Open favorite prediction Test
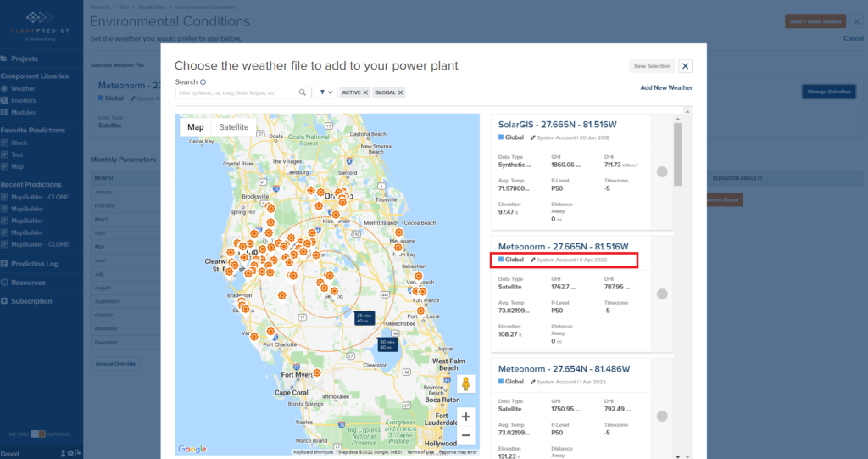 17,154
